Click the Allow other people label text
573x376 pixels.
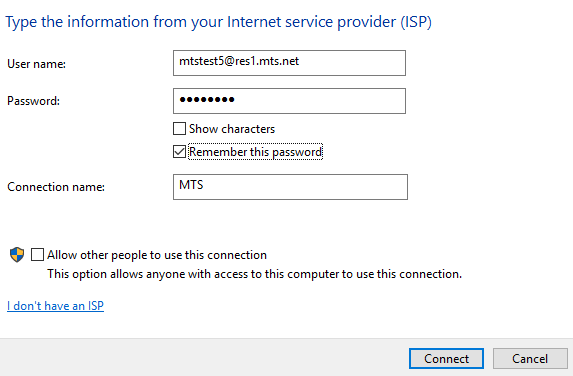point(157,255)
